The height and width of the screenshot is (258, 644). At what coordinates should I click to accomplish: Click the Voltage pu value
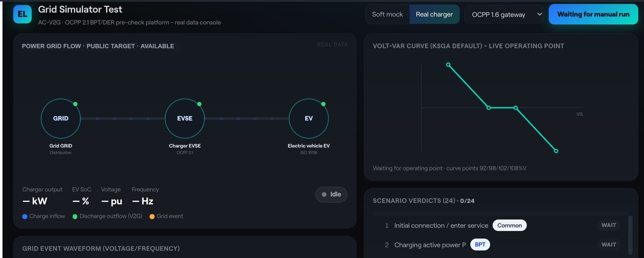[x=112, y=201]
